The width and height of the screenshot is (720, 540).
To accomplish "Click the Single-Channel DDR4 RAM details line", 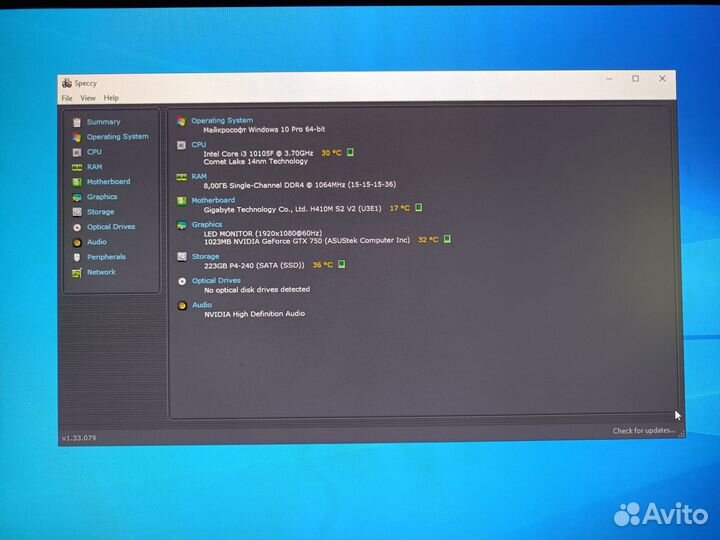I will 299,185.
